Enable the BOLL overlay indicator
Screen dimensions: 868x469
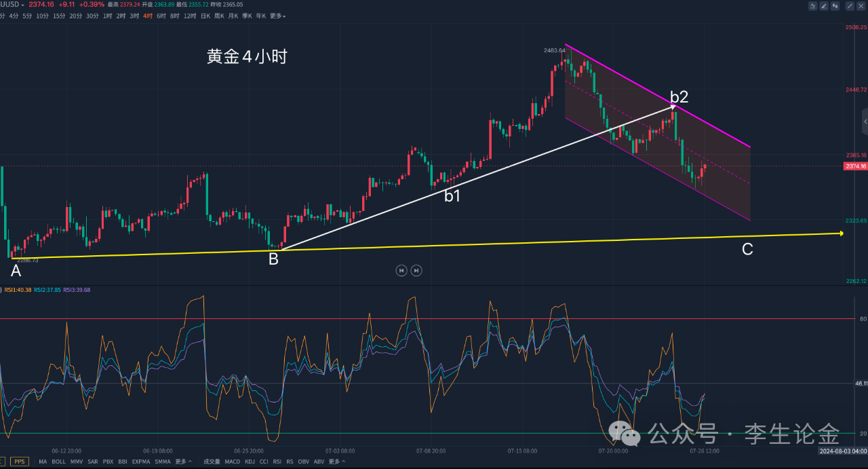click(59, 462)
